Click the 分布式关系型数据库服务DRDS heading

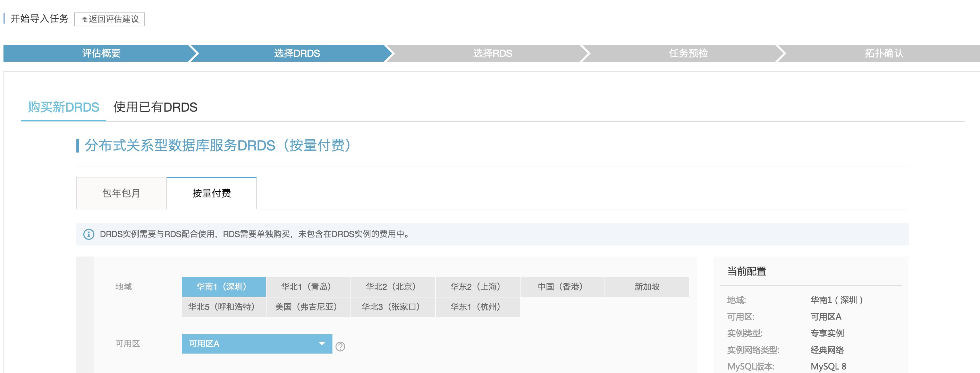218,146
